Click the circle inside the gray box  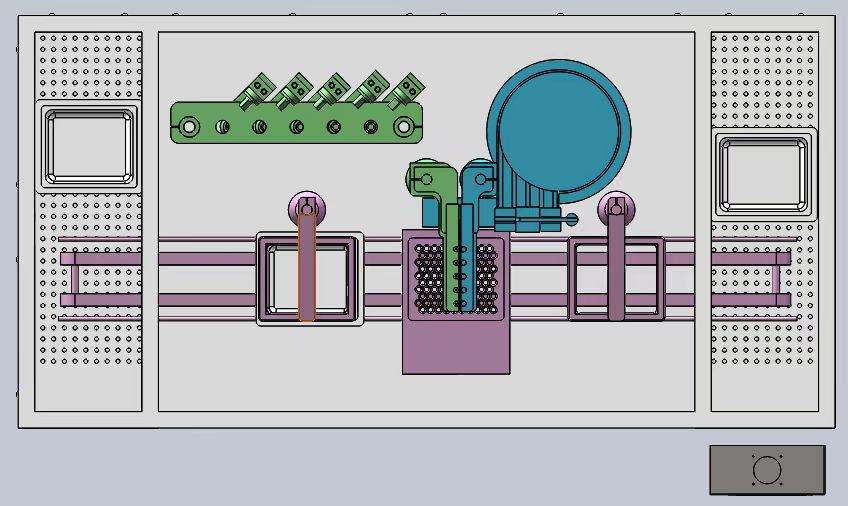tap(767, 470)
